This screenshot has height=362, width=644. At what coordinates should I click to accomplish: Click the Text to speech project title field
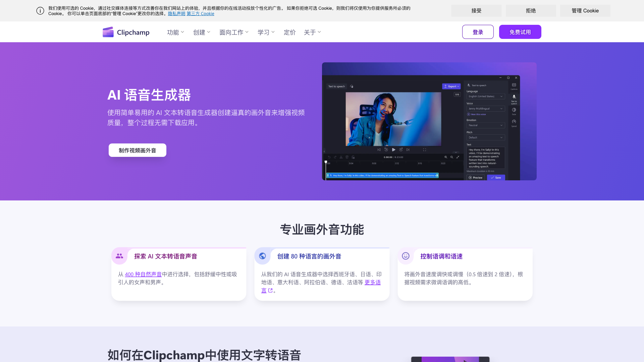tap(336, 86)
